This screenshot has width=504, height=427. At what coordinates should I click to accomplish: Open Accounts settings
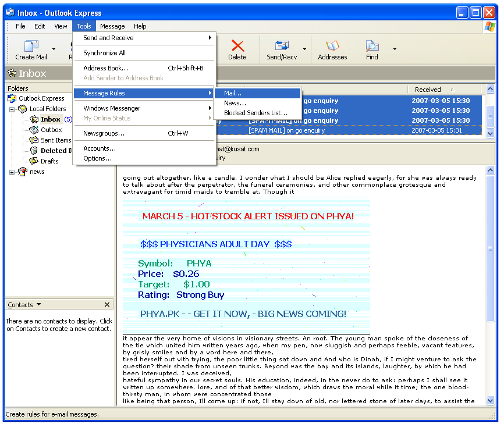pyautogui.click(x=144, y=148)
